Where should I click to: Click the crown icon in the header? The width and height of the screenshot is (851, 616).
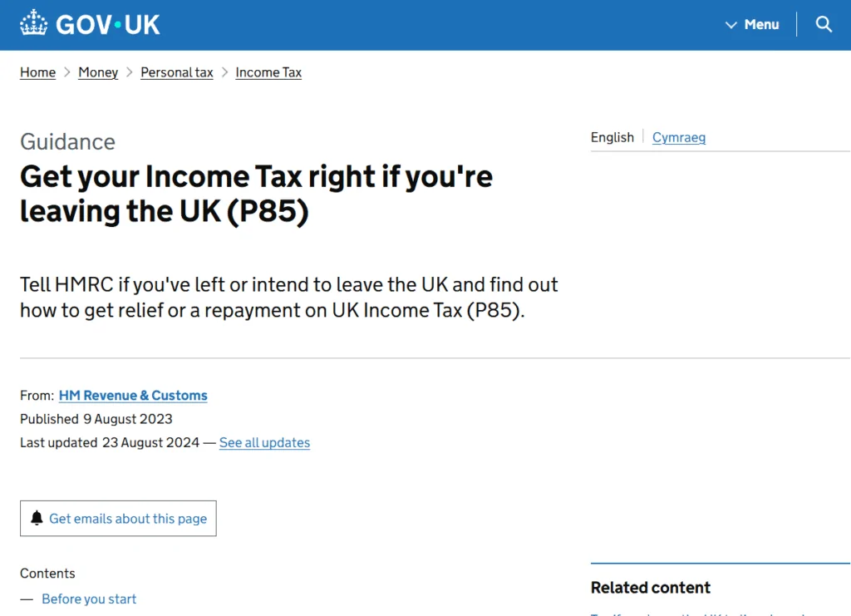[35, 24]
